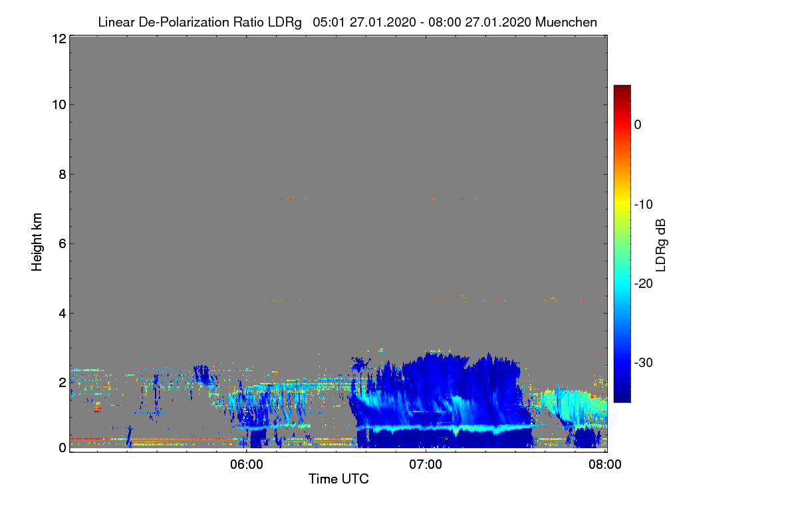
Task: Click the height tick label 2
Action: 61,382
